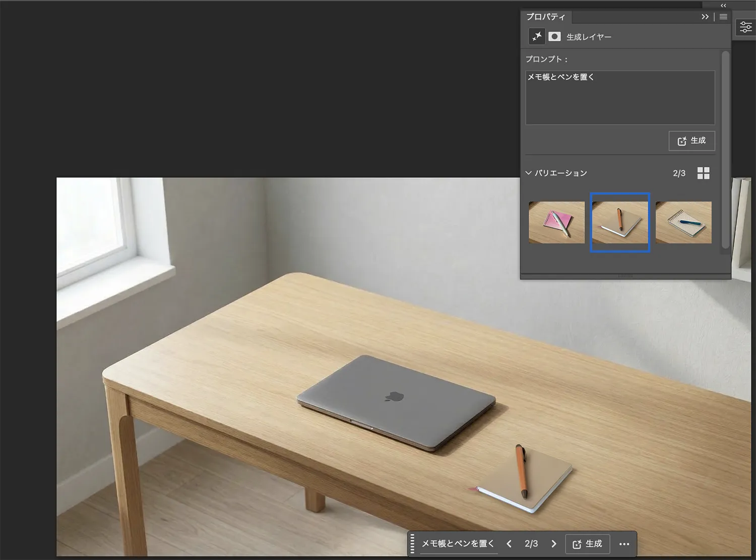
Task: Select the pink notepad variation thumbnail
Action: pos(556,222)
